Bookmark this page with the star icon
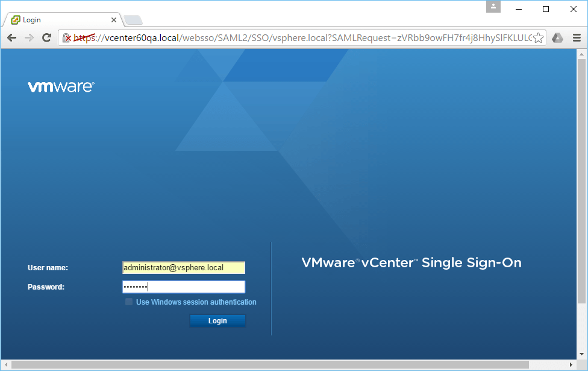 (x=538, y=37)
